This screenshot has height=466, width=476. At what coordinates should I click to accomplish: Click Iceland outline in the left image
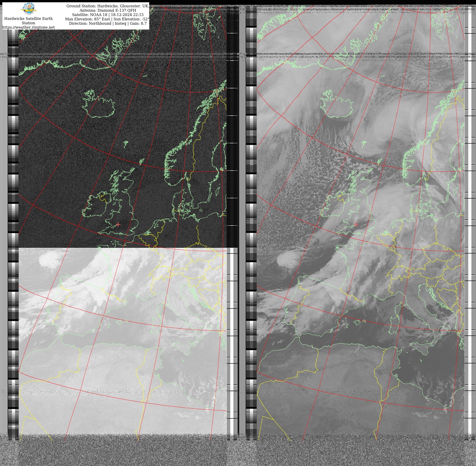[101, 107]
